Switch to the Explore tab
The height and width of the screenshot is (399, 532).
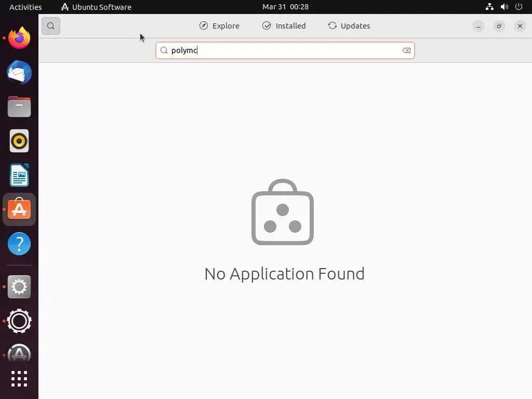(x=219, y=26)
